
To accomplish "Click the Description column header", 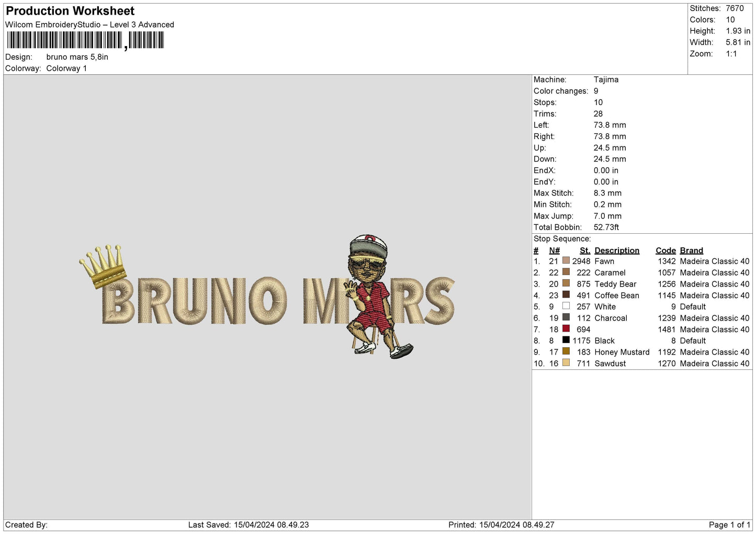I will pos(617,251).
